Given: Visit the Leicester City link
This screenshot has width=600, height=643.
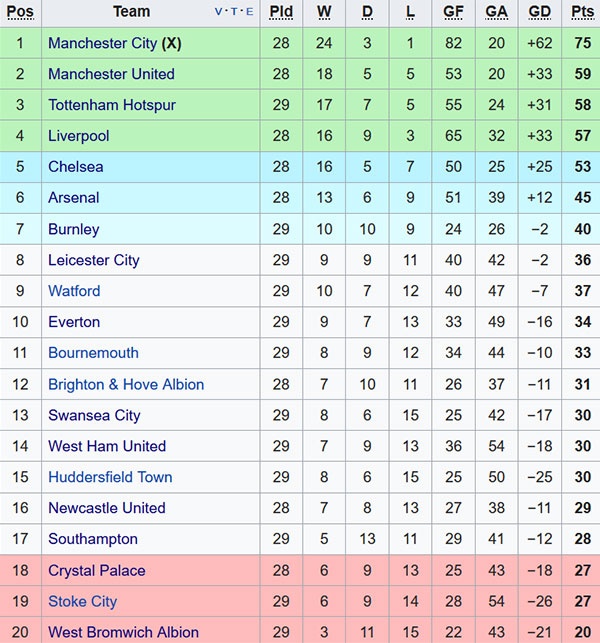Looking at the screenshot, I should coord(93,260).
